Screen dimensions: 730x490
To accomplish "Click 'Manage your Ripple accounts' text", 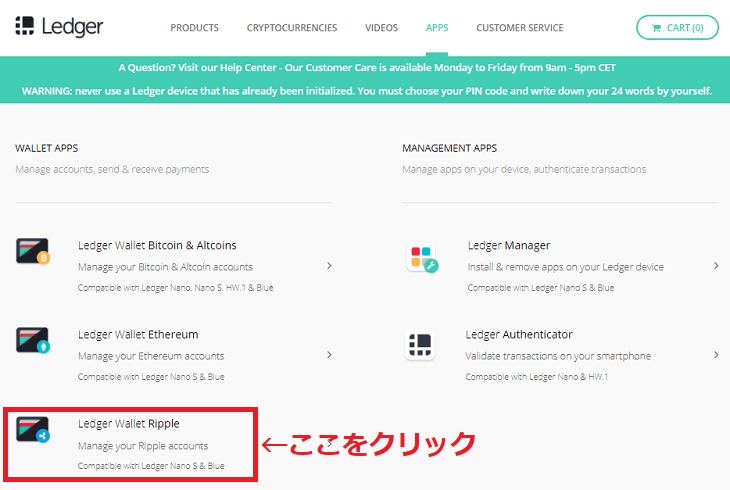I will (143, 446).
